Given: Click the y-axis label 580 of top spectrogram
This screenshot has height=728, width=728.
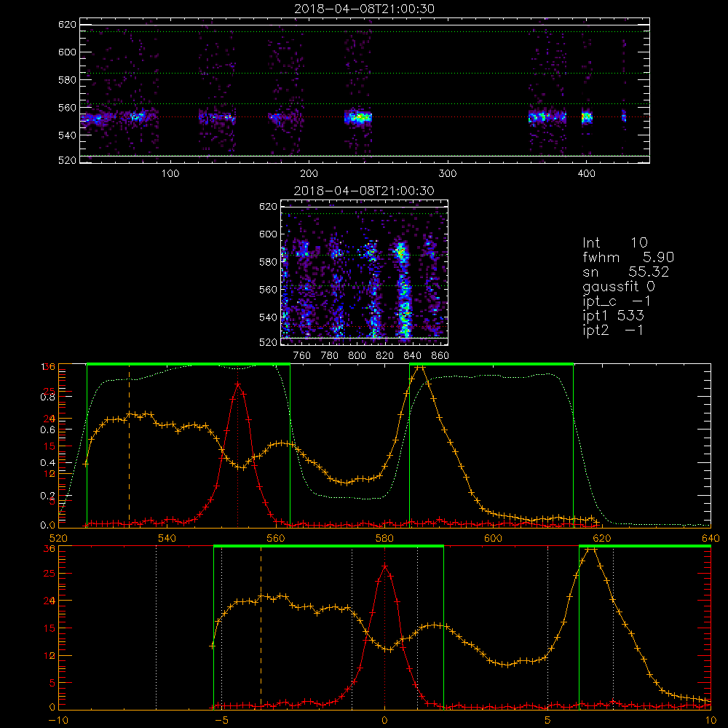Looking at the screenshot, I should click(67, 80).
